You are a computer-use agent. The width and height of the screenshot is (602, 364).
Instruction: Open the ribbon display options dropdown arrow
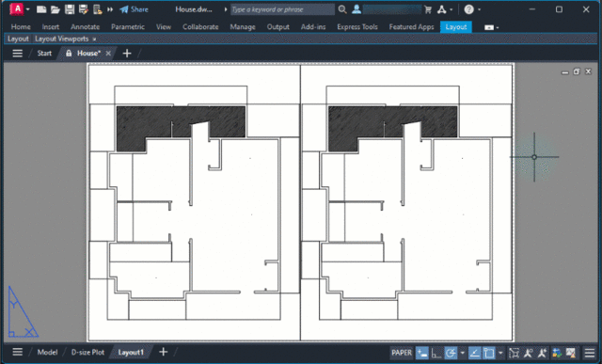click(x=498, y=27)
